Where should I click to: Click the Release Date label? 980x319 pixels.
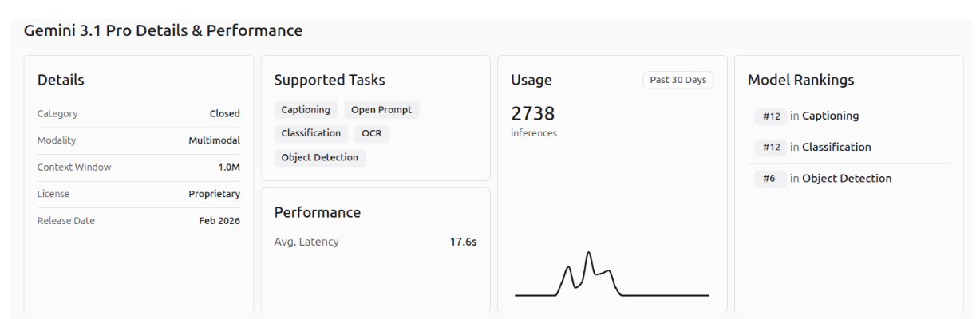[66, 220]
